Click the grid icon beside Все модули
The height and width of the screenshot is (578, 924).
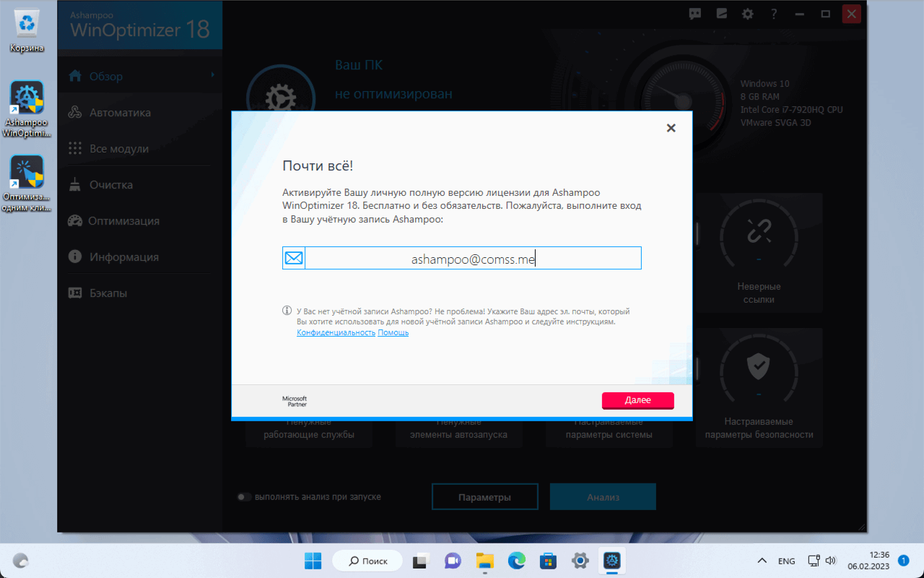point(74,148)
